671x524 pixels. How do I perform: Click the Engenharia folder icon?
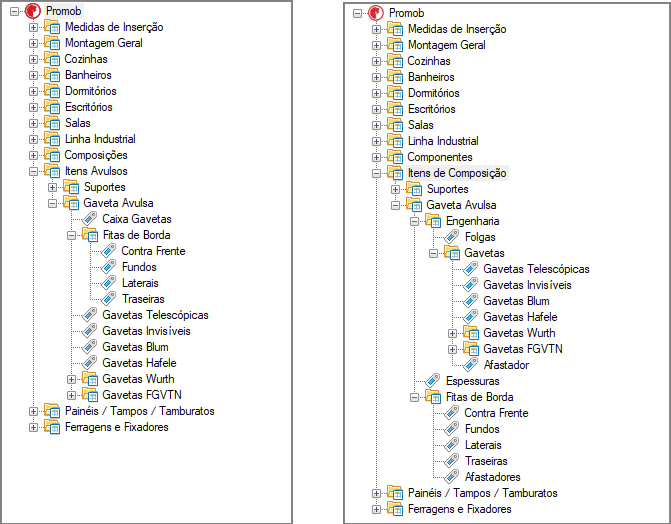(x=433, y=221)
